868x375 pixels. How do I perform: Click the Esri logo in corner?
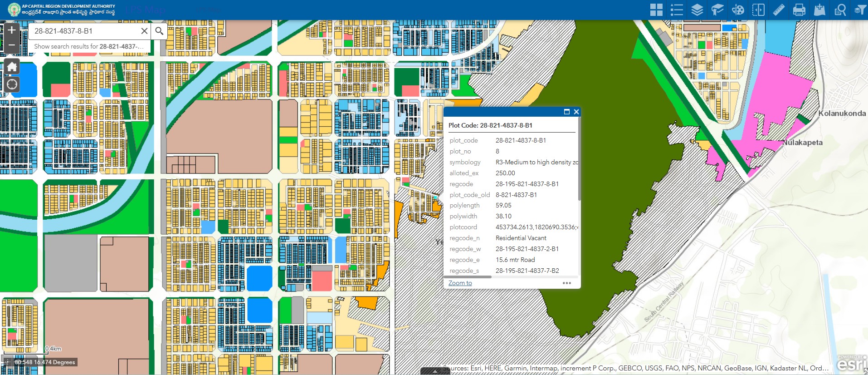[852, 364]
